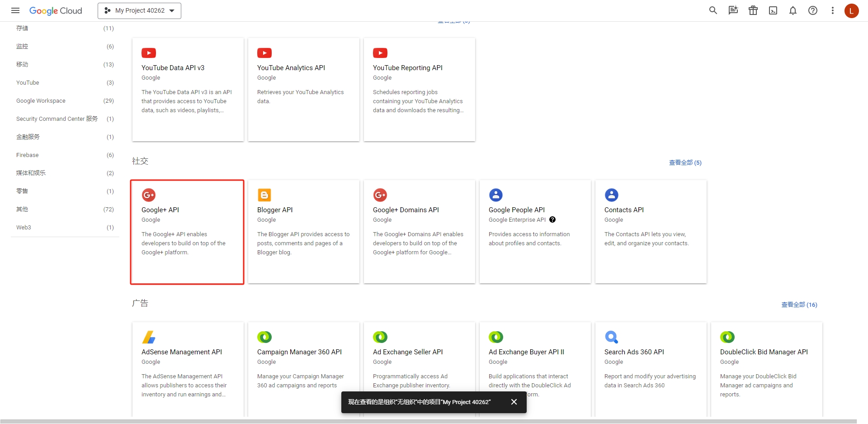The image size is (868, 424).
Task: Activate Cloud Shell terminal icon
Action: coord(773,10)
